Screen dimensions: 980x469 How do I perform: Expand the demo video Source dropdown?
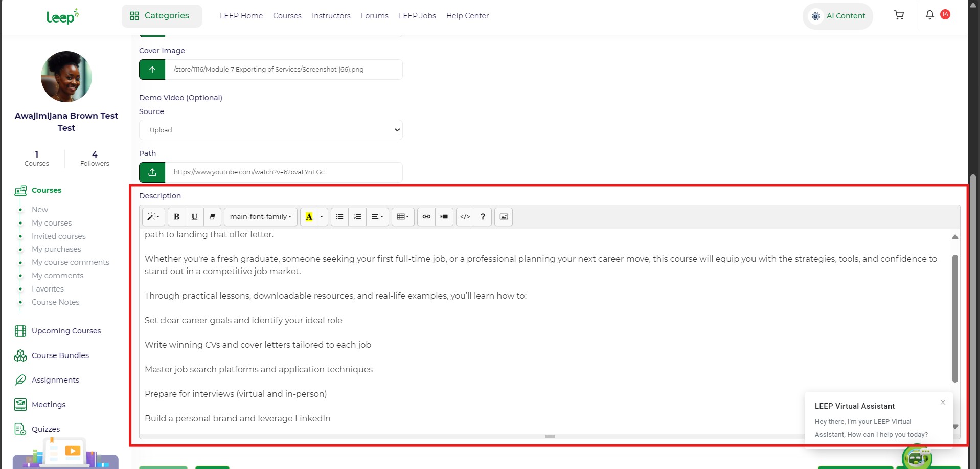click(x=270, y=130)
